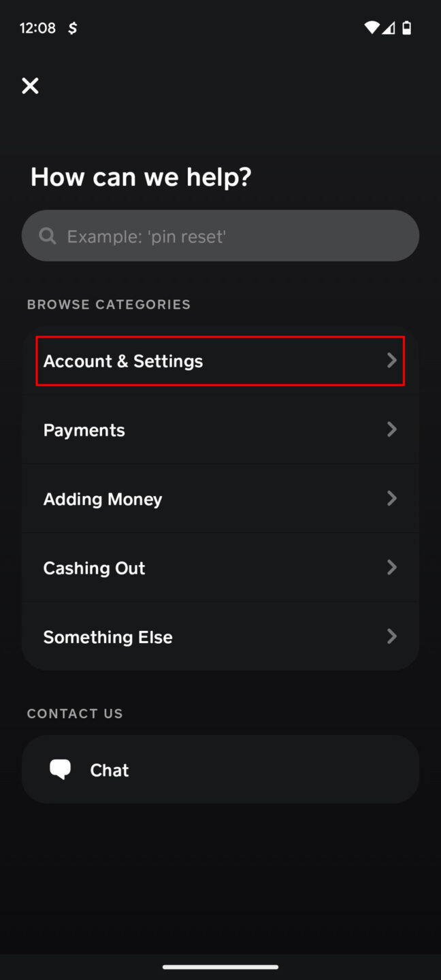Tap the Wi-Fi icon in status bar
Viewport: 441px width, 980px height.
tap(372, 28)
